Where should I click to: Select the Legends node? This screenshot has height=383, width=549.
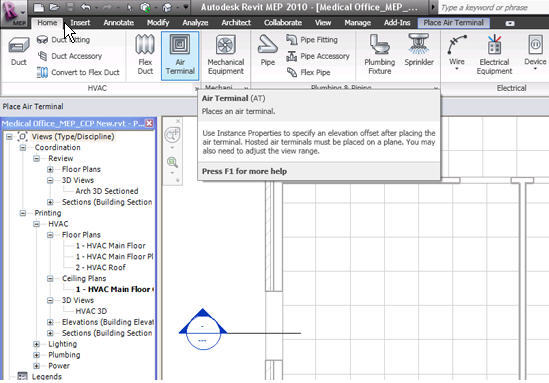[x=47, y=377]
